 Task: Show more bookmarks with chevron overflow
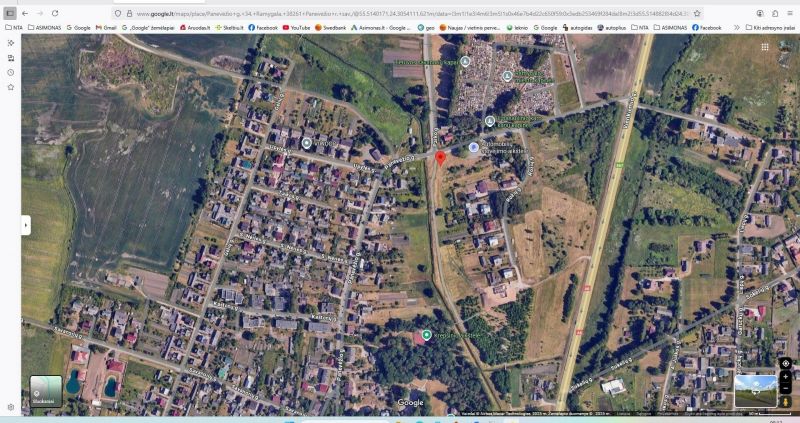coord(737,28)
